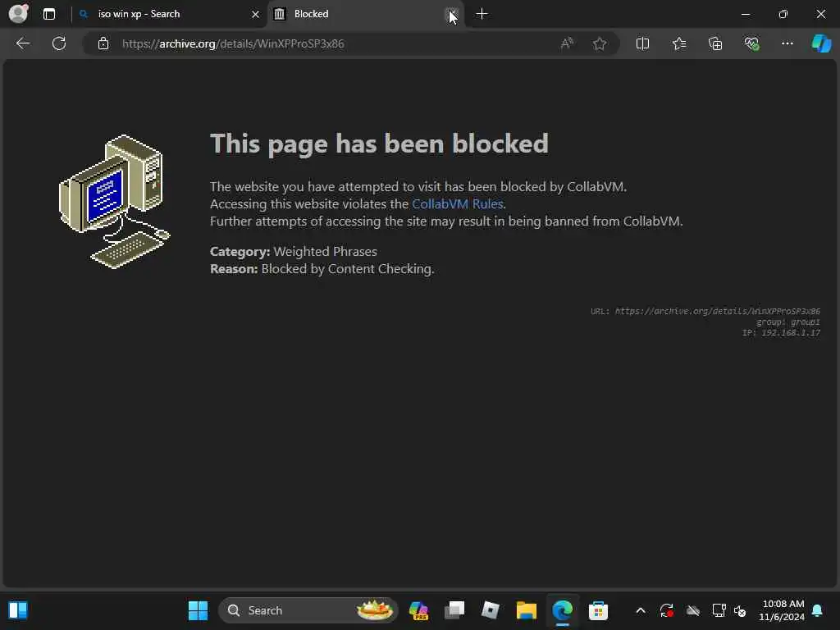This screenshot has height=630, width=840.
Task: Select the 'Blocked' tab
Action: click(365, 14)
